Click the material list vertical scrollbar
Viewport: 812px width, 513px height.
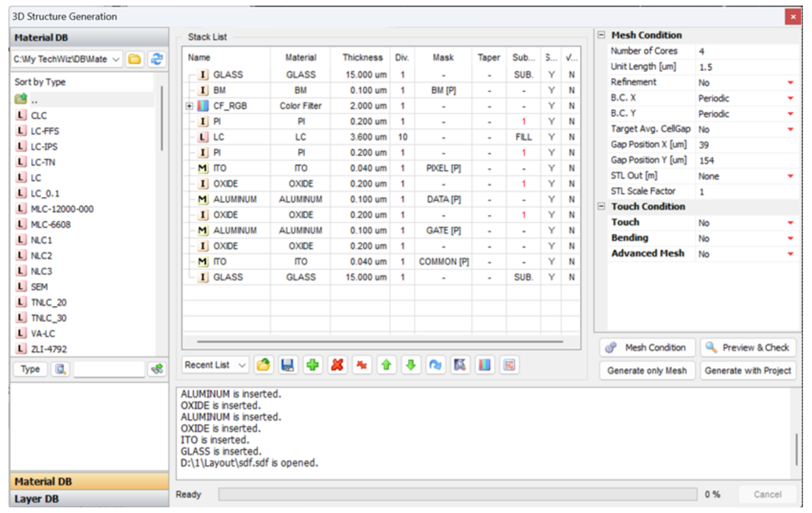click(x=162, y=118)
